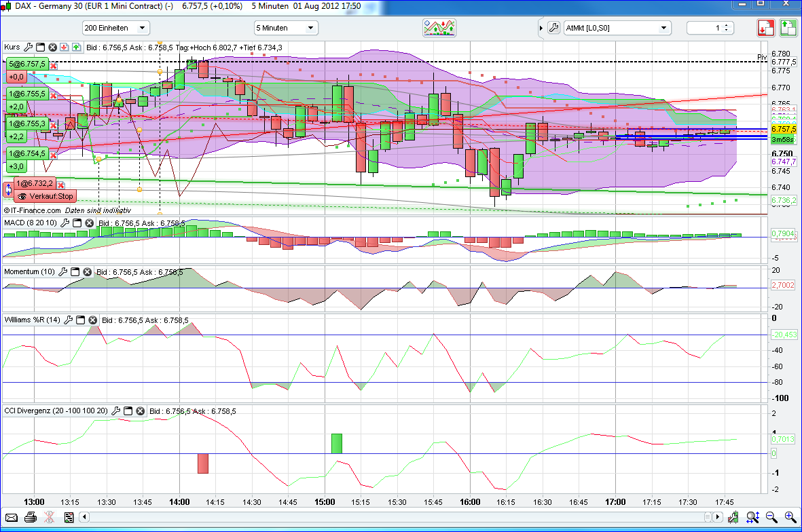Click the +3,0 profit label

(16, 166)
